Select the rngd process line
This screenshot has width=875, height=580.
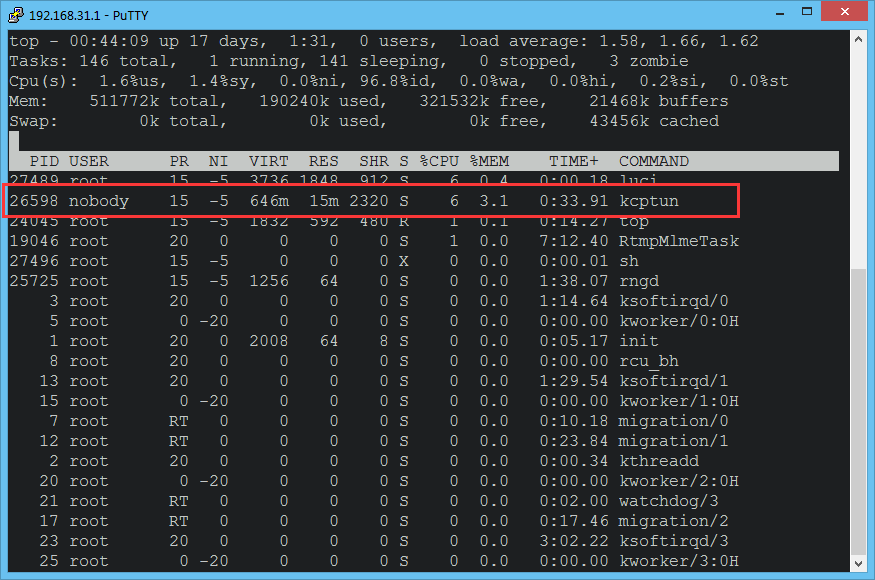coord(400,280)
